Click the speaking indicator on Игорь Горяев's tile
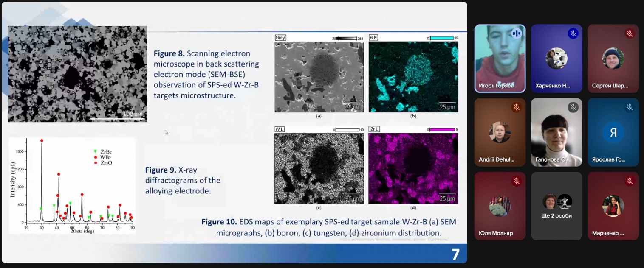The image size is (644, 268). [x=517, y=33]
